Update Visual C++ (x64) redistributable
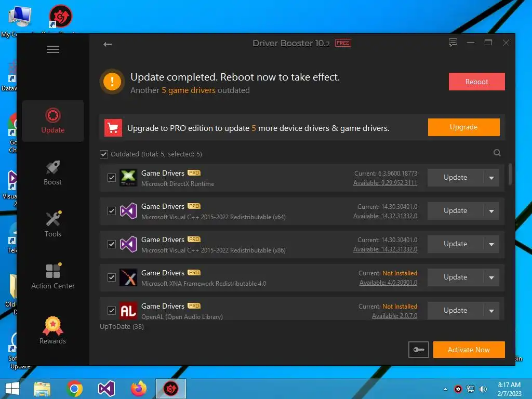 455,211
